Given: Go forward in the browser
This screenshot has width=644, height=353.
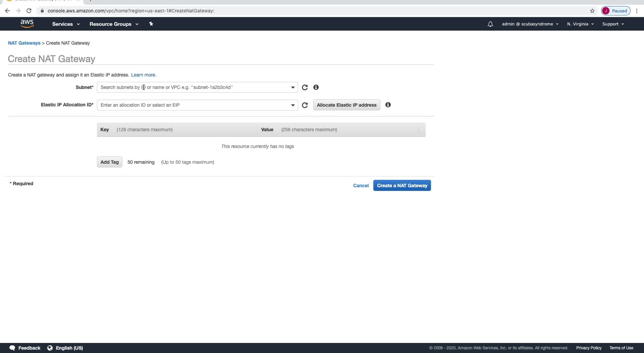Looking at the screenshot, I should (18, 11).
